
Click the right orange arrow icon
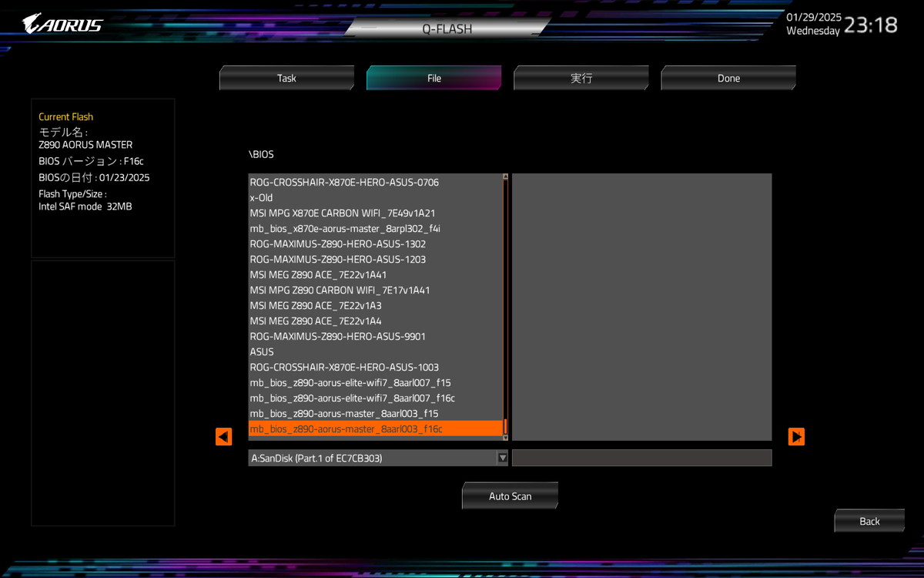(x=796, y=437)
